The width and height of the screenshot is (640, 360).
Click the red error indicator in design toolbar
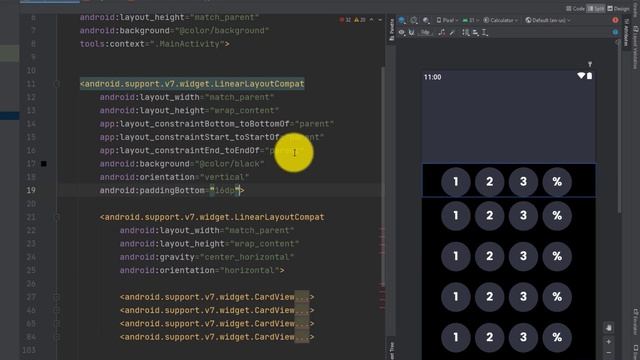click(x=615, y=20)
